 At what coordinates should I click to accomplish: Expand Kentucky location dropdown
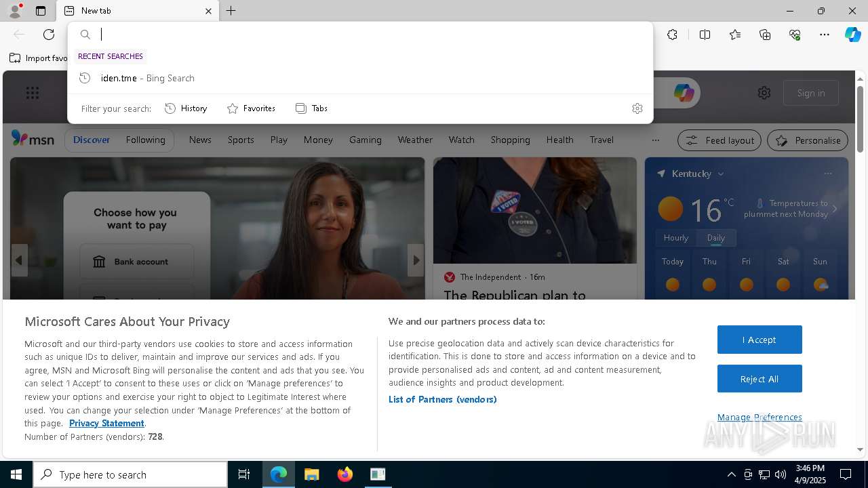coord(721,174)
